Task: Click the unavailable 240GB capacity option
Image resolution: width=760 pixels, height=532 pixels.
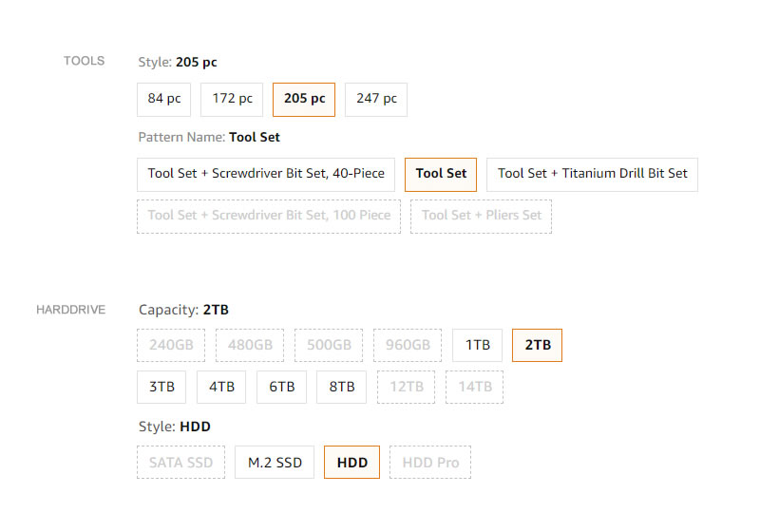Action: [x=171, y=345]
